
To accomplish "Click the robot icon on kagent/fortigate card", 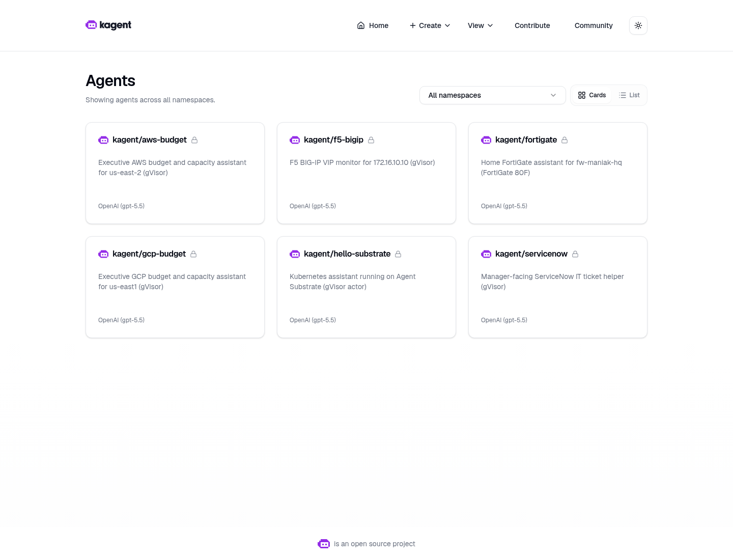I will tap(486, 140).
